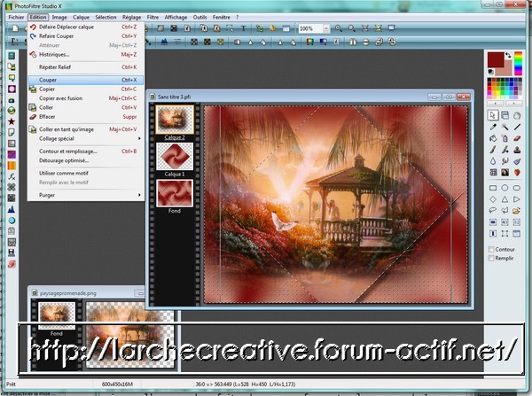This screenshot has width=532, height=396.
Task: Click the histogram levels toolbar icon
Action: click(x=164, y=42)
